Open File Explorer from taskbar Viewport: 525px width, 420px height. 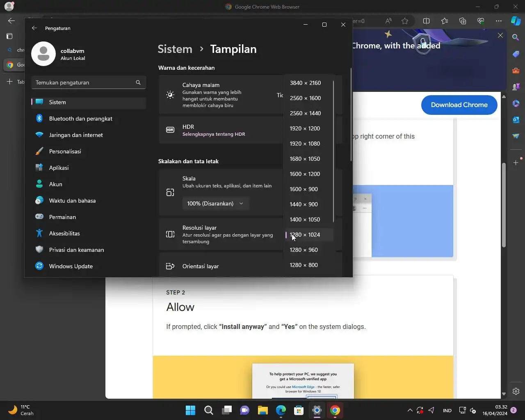point(262,410)
